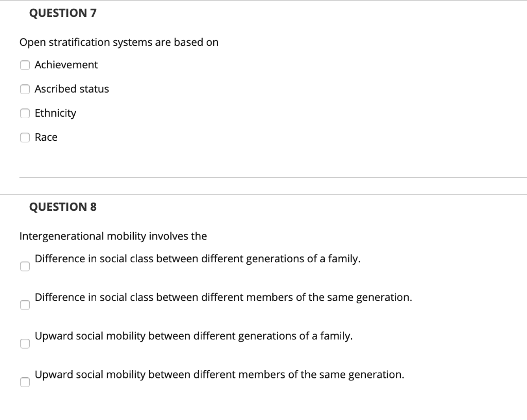
Task: Click the second answer text in Question 8
Action: (x=222, y=297)
